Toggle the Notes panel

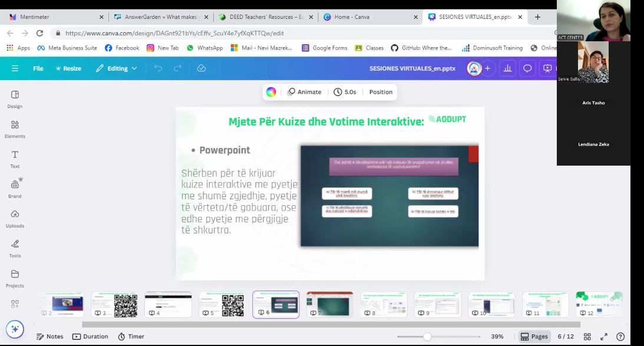click(49, 337)
